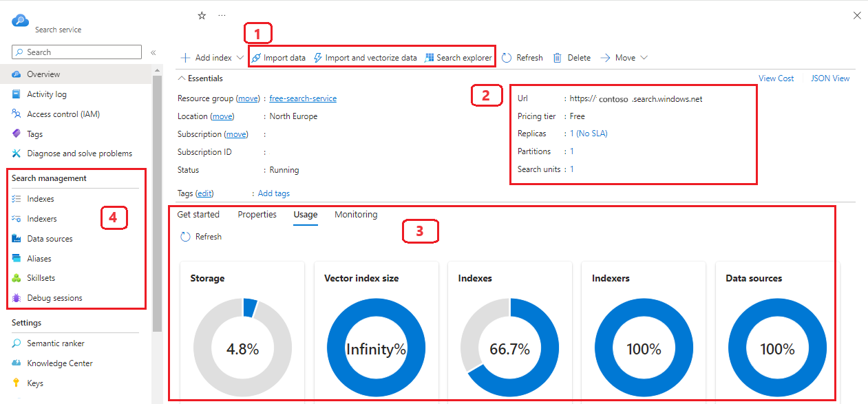This screenshot has height=404, width=868.
Task: Click the Aliases icon
Action: pyautogui.click(x=17, y=259)
